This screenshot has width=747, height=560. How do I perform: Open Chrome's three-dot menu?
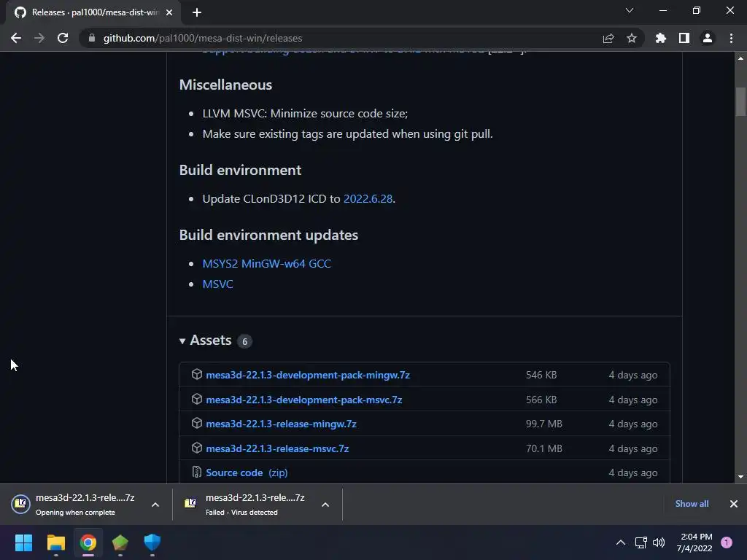pos(731,38)
